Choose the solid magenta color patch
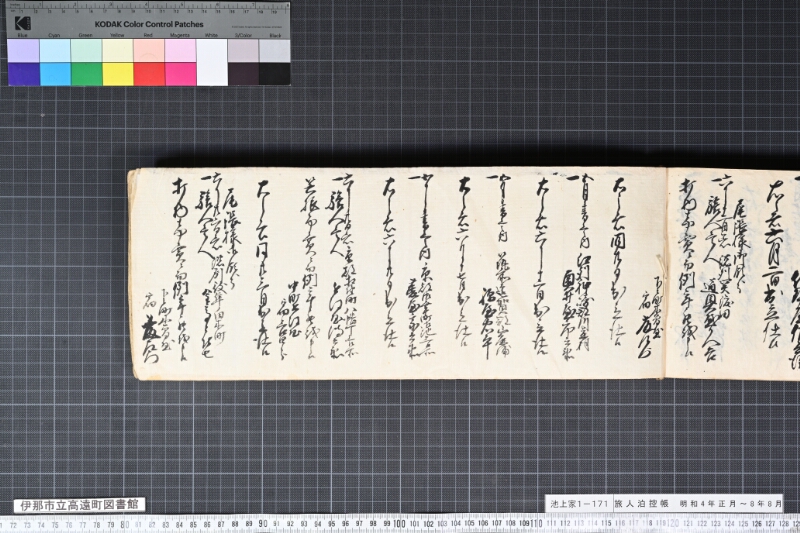Screen dimensions: 800x533 181,74
